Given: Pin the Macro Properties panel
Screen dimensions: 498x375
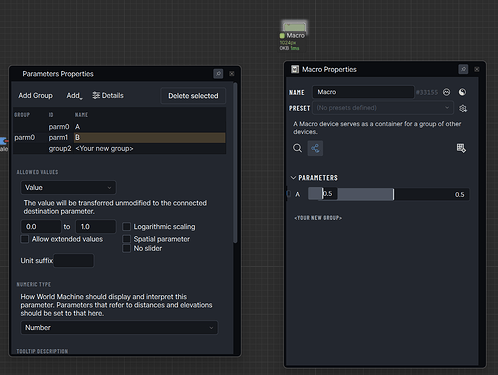Looking at the screenshot, I should pos(463,69).
